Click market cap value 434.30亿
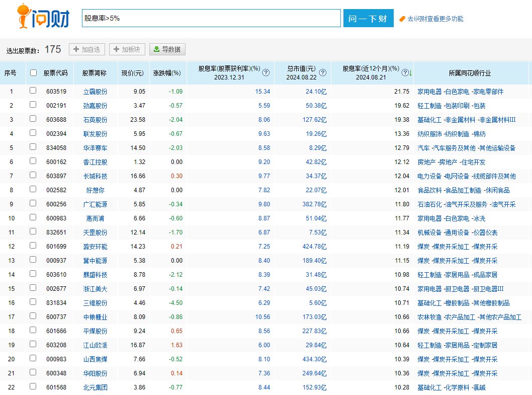 (x=314, y=359)
